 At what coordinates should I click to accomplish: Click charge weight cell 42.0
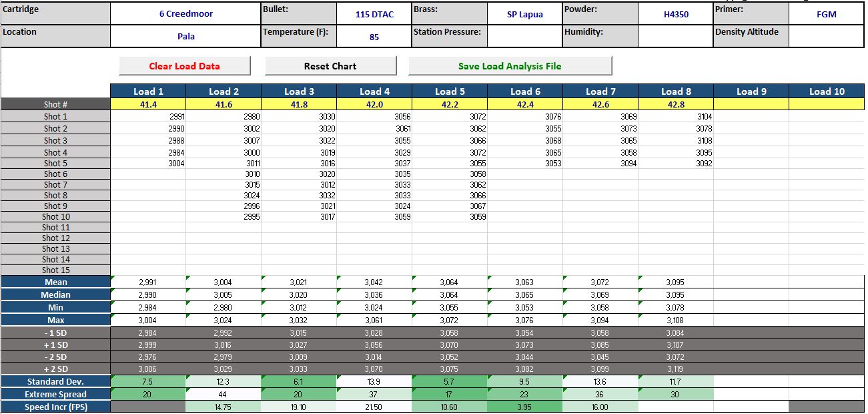pyautogui.click(x=374, y=104)
